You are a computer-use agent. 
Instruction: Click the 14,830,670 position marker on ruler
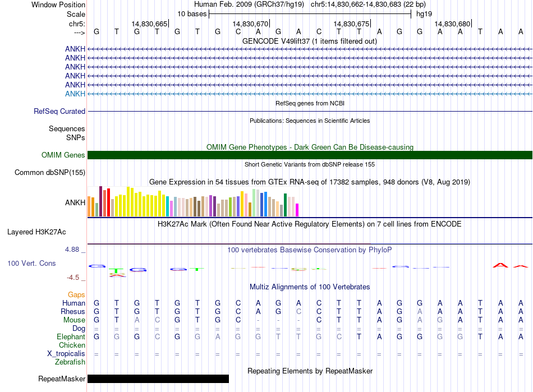pyautogui.click(x=250, y=24)
